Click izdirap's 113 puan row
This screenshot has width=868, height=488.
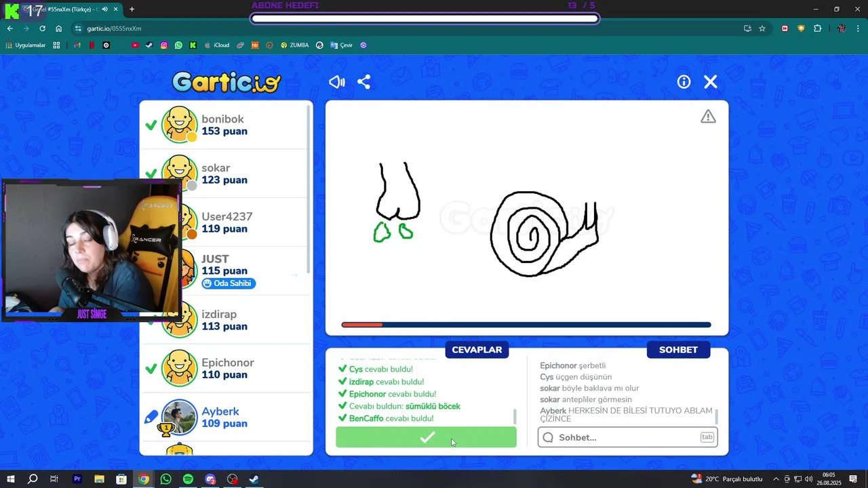(x=226, y=320)
